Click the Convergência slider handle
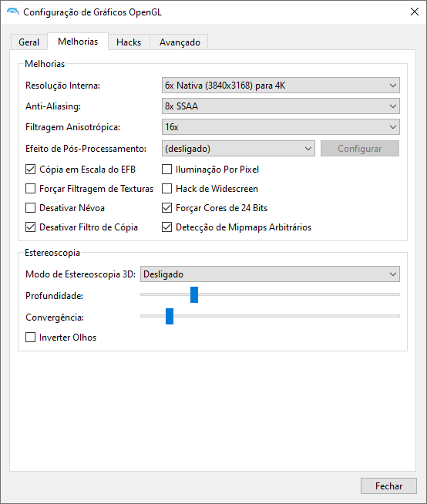This screenshot has width=427, height=504. (170, 316)
